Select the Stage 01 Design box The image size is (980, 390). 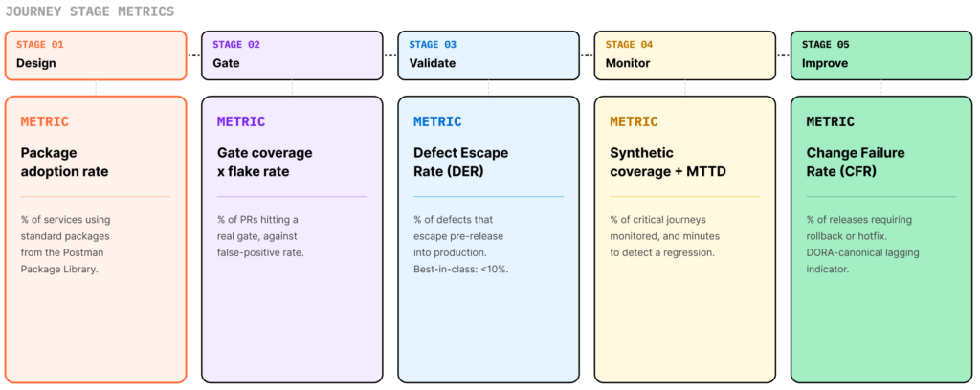[96, 55]
